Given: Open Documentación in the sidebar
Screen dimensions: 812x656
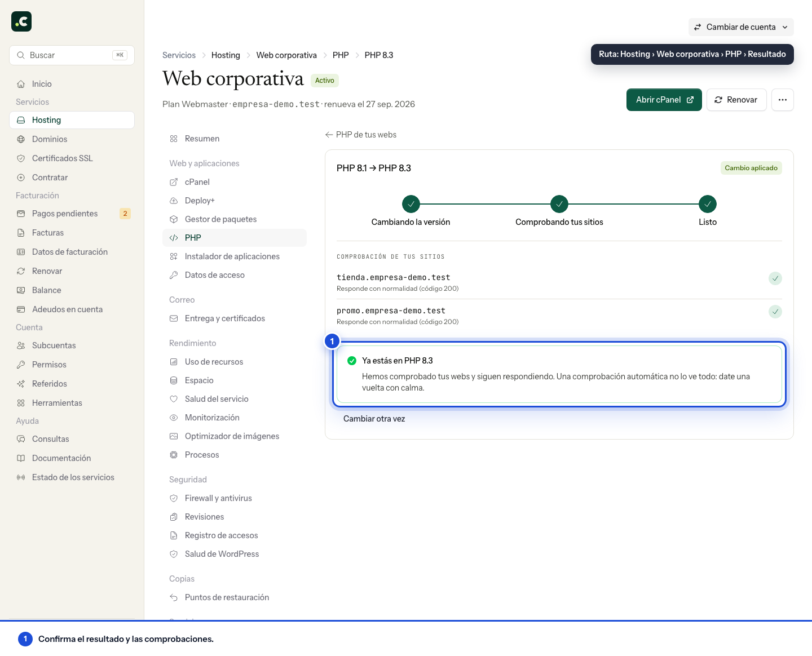Looking at the screenshot, I should (72, 458).
